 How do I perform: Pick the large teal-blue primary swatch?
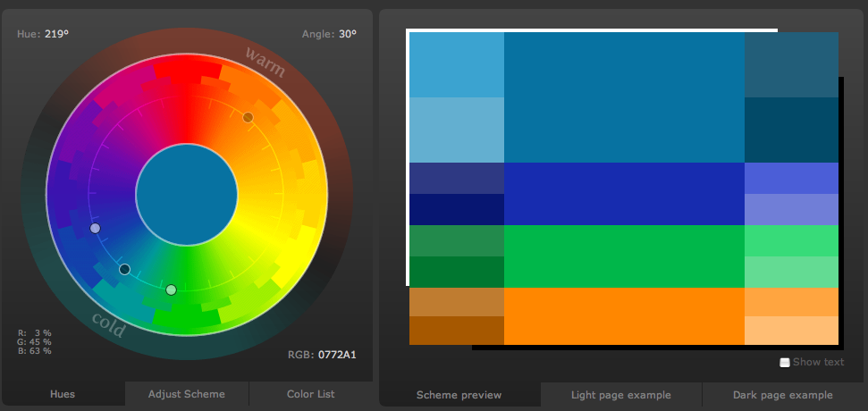pos(624,97)
